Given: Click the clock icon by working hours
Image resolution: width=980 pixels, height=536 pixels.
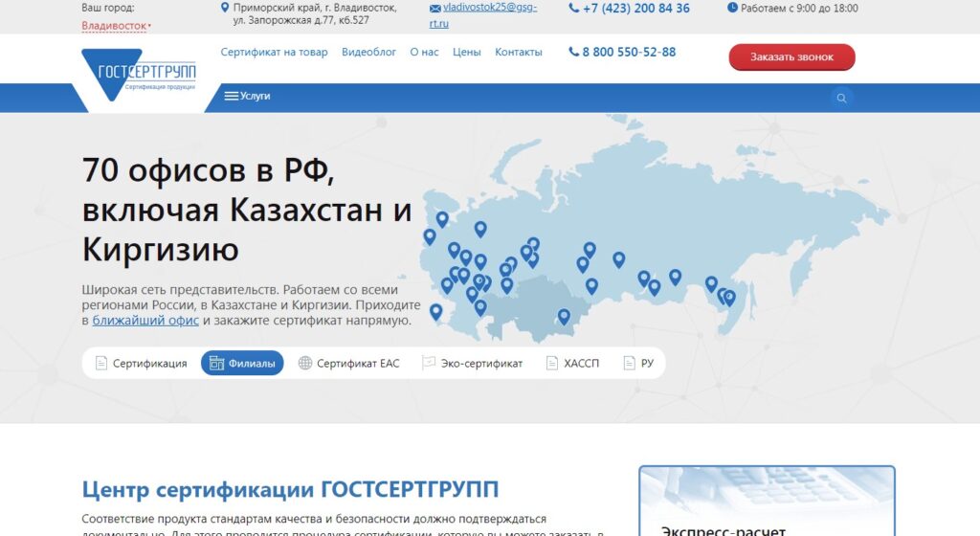Looking at the screenshot, I should pos(732,8).
